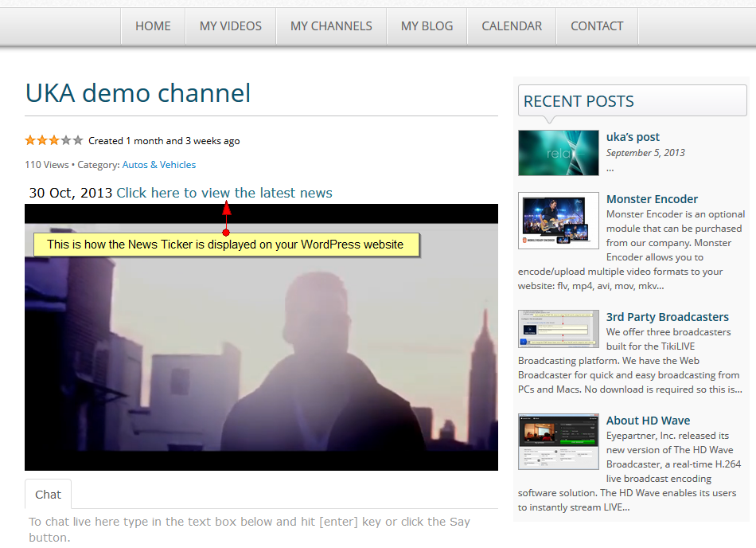The height and width of the screenshot is (548, 756).
Task: Navigate to MY BLOG
Action: tap(427, 26)
